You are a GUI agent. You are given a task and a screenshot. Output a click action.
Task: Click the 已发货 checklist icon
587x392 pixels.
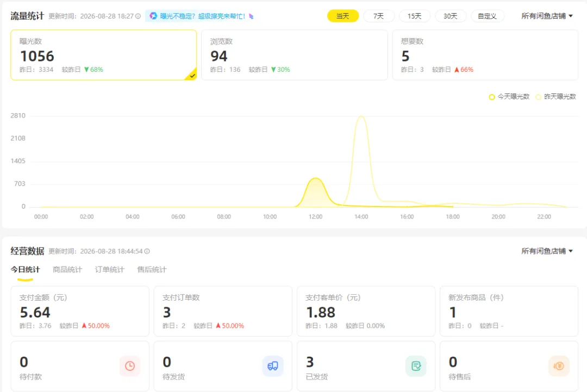coord(416,366)
